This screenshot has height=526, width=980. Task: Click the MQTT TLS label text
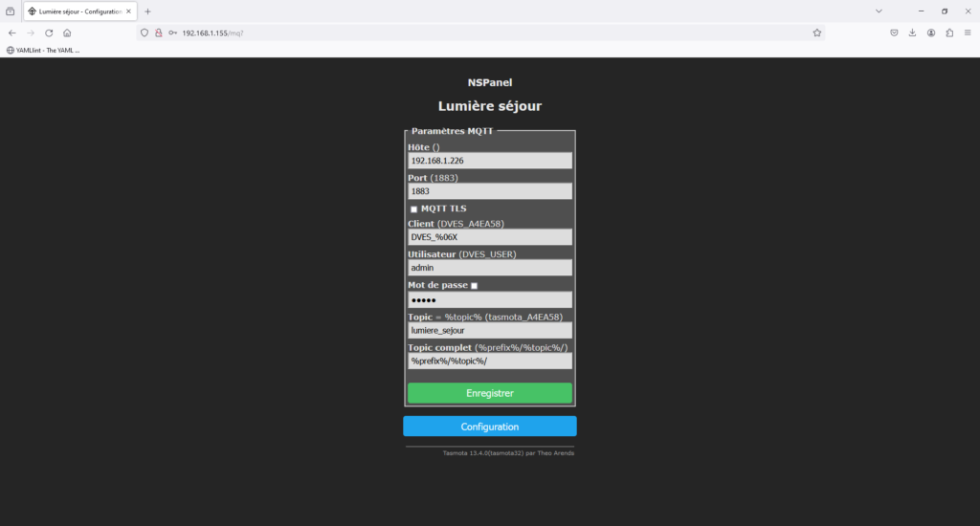pos(444,208)
